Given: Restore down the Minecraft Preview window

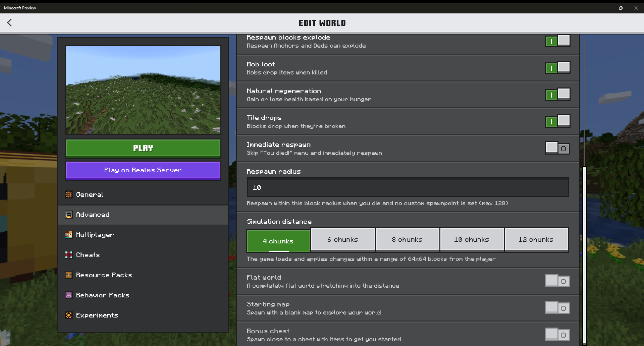Looking at the screenshot, I should pyautogui.click(x=621, y=8).
